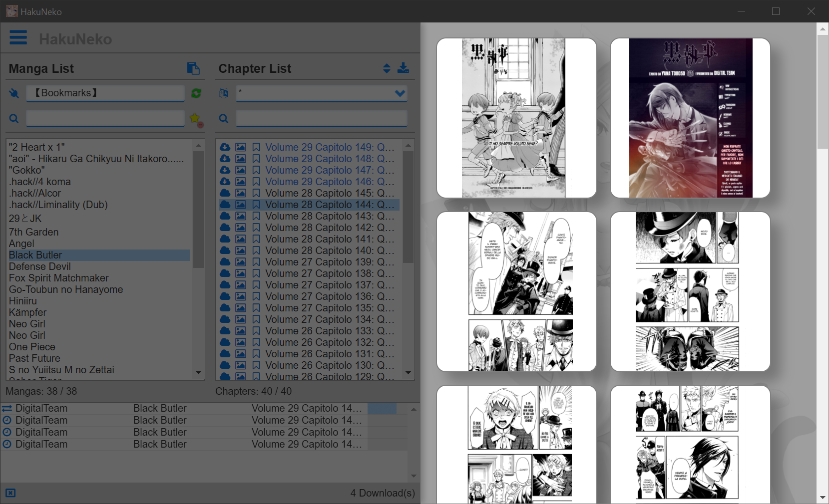
Task: Click manga list scroll down arrow
Action: [x=198, y=373]
